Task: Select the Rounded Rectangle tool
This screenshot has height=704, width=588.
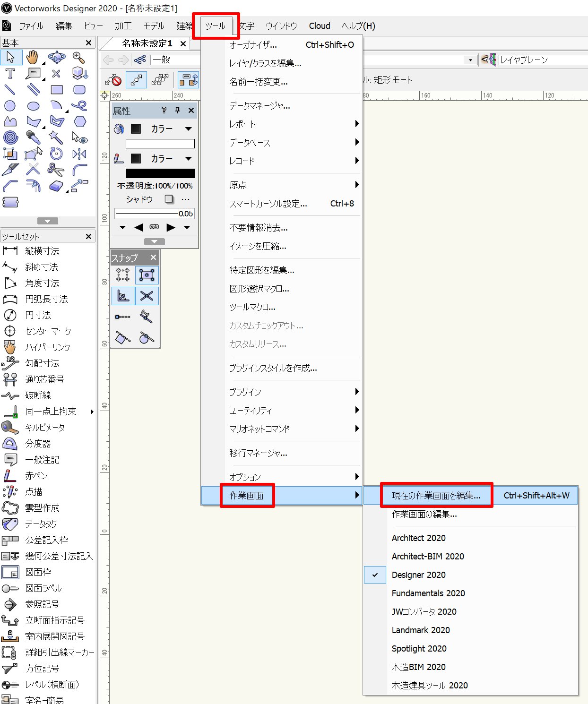Action: point(79,90)
